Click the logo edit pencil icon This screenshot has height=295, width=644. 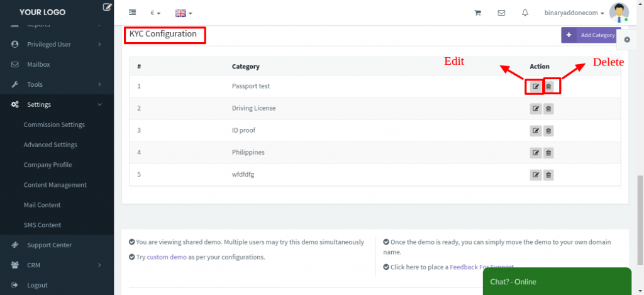[x=107, y=6]
